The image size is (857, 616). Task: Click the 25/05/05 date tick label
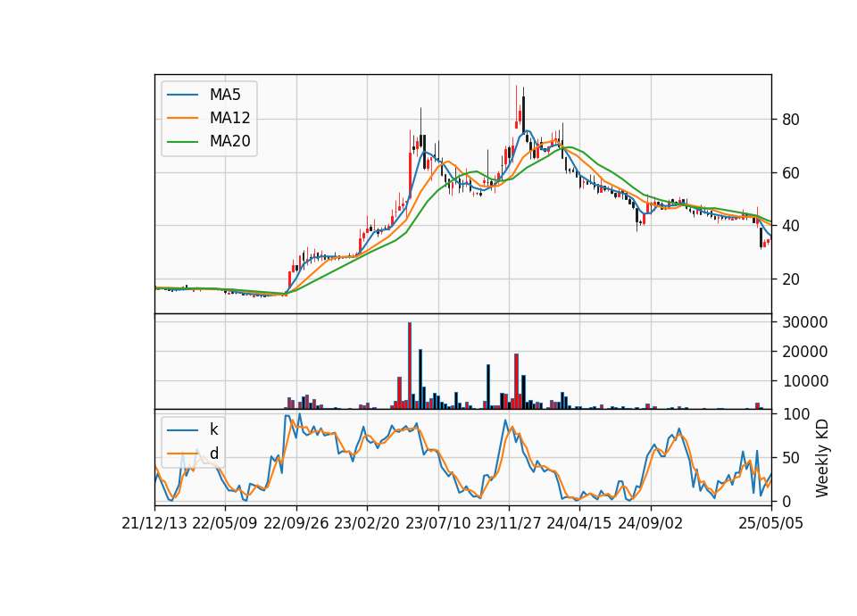coord(771,523)
